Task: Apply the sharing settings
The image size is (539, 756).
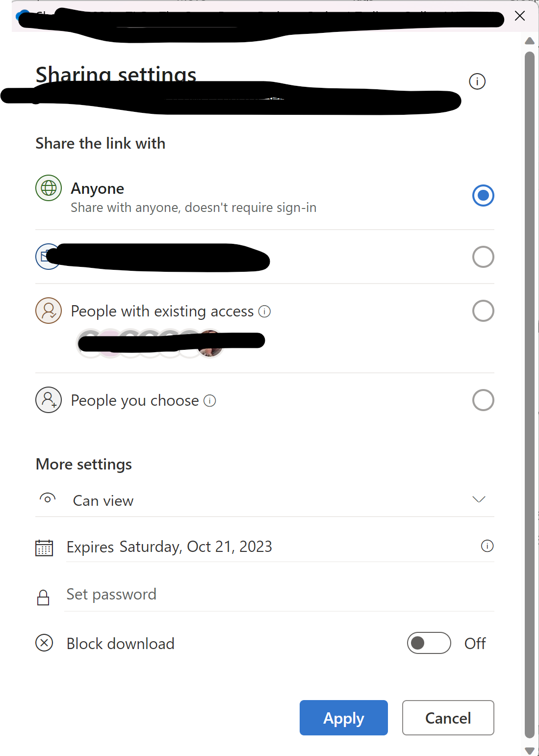Action: 343,717
